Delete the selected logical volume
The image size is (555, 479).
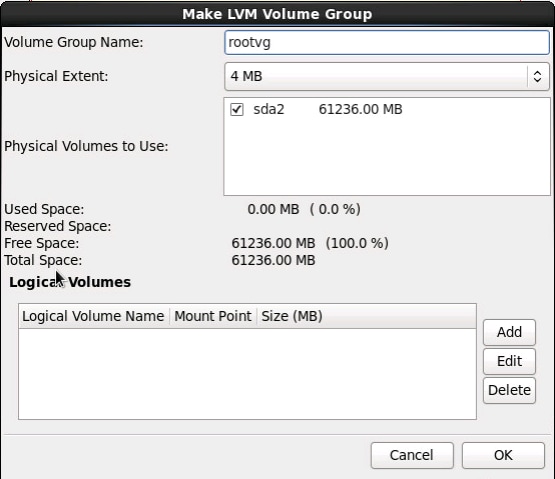(509, 390)
